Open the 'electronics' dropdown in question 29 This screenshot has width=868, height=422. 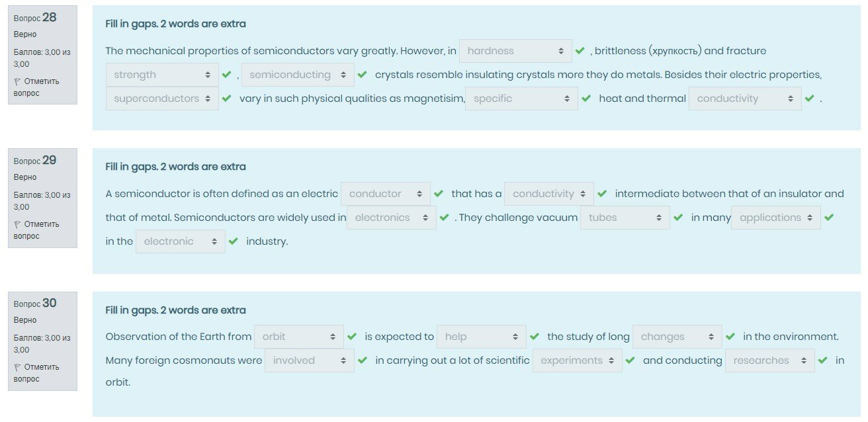pyautogui.click(x=391, y=218)
